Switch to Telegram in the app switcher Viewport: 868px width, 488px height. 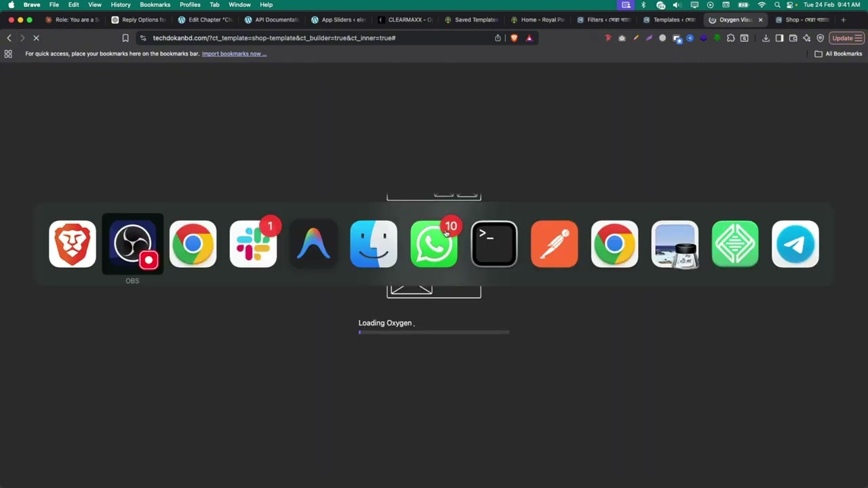(x=795, y=244)
